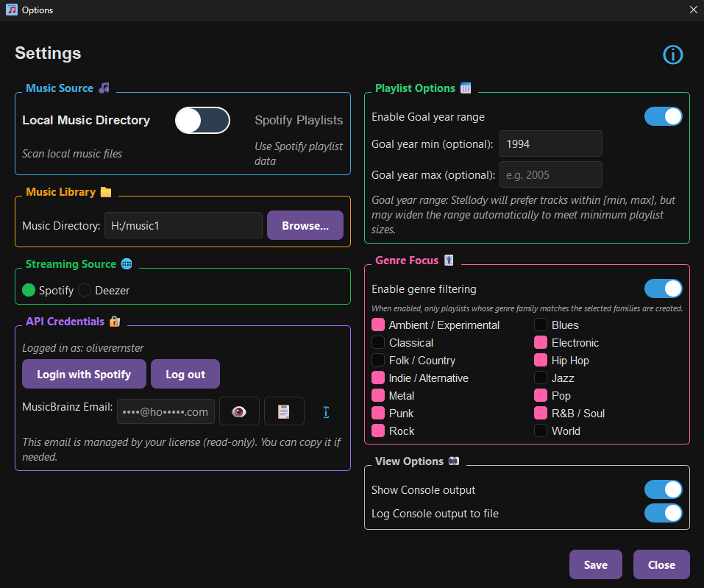Reveal the hidden MusicBrainz email with the eye icon
This screenshot has width=704, height=588.
coord(239,411)
